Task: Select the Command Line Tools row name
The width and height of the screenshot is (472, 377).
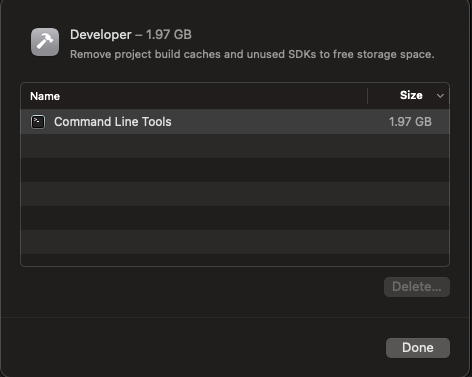Action: [x=113, y=122]
